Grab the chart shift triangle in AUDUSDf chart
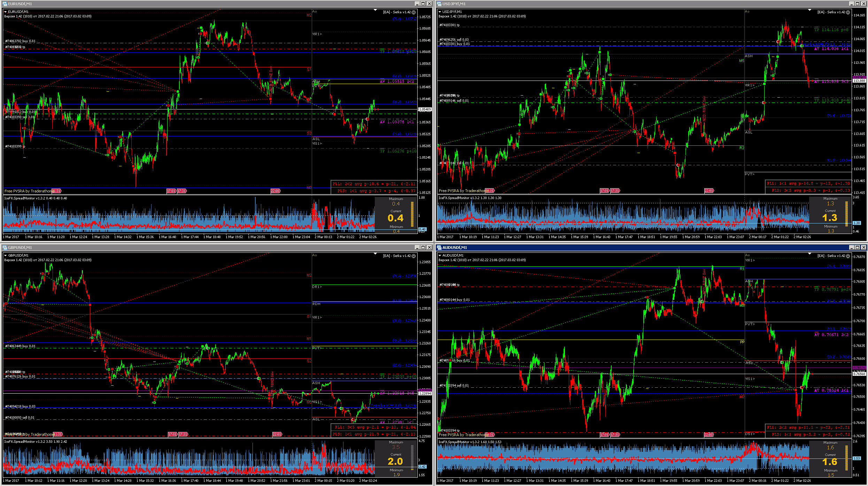Screen dimensions: 868x486 click(x=809, y=254)
